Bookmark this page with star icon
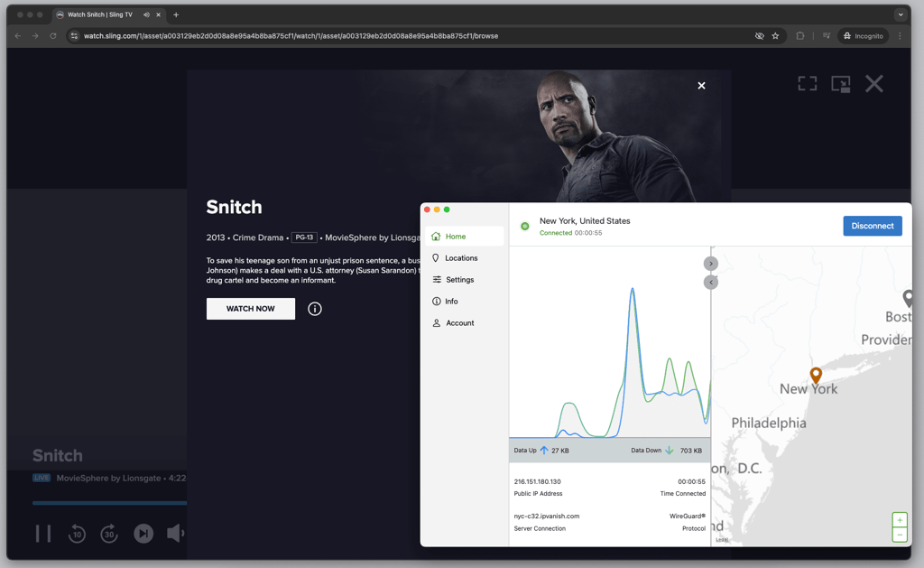The height and width of the screenshot is (568, 924). coord(775,36)
